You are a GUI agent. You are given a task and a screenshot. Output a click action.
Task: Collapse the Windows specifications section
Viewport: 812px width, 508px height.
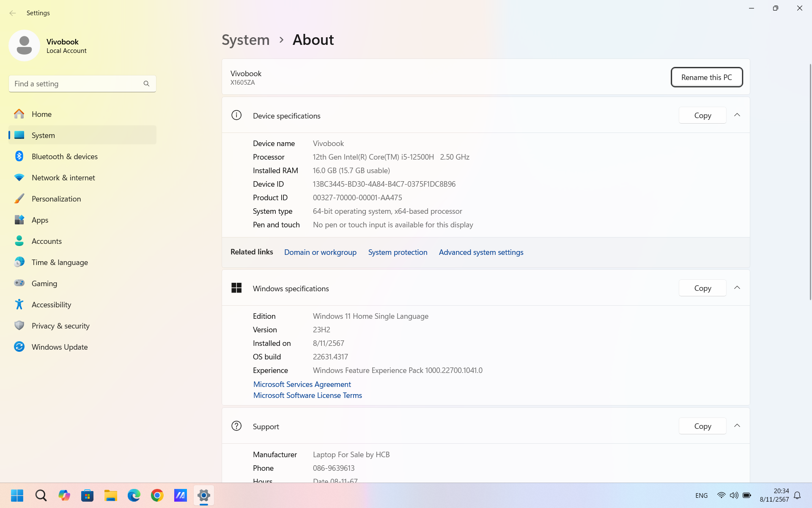(737, 288)
